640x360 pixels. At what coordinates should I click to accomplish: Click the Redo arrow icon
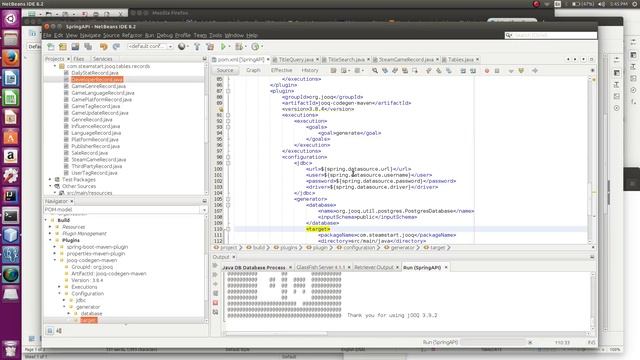tap(116, 47)
